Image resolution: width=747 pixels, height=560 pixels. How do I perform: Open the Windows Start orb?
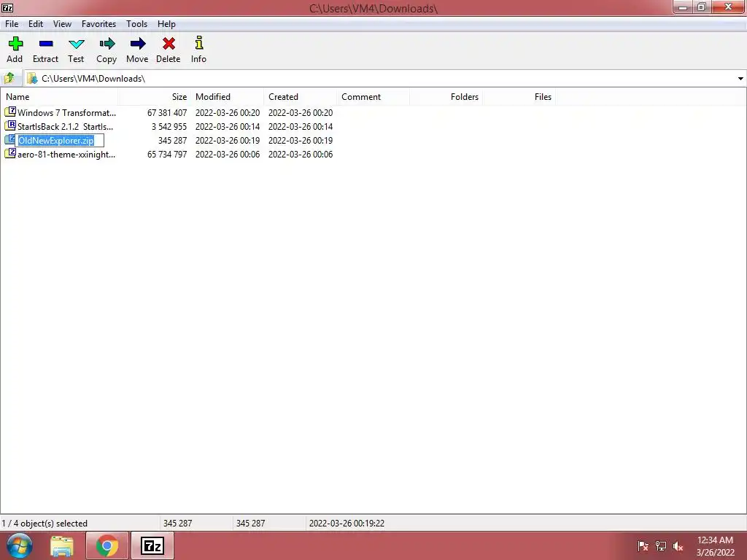20,545
